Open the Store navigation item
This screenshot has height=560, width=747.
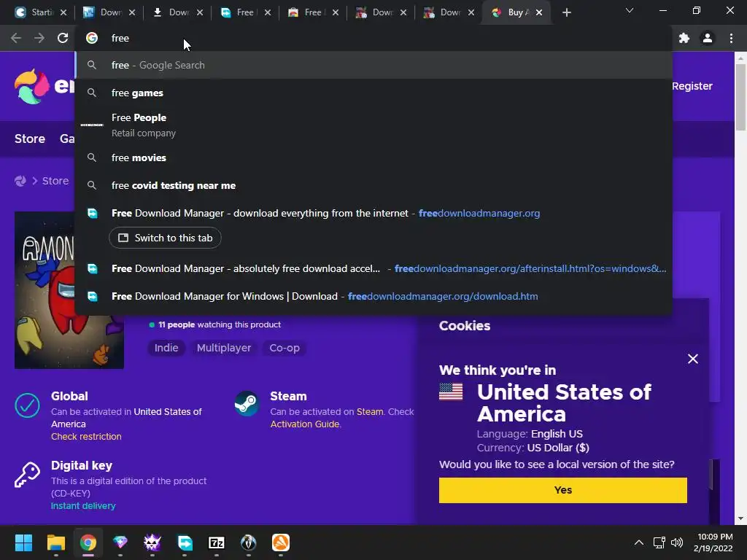point(29,139)
